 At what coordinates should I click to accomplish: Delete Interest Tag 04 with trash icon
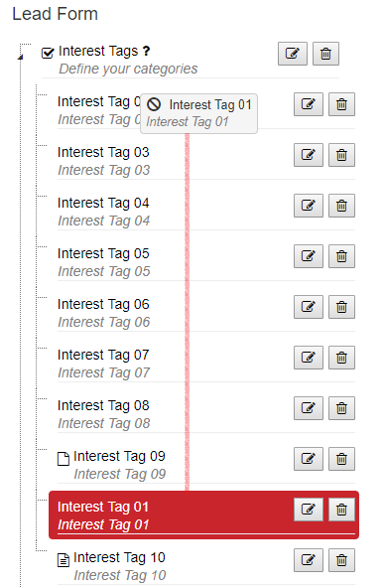tap(341, 206)
